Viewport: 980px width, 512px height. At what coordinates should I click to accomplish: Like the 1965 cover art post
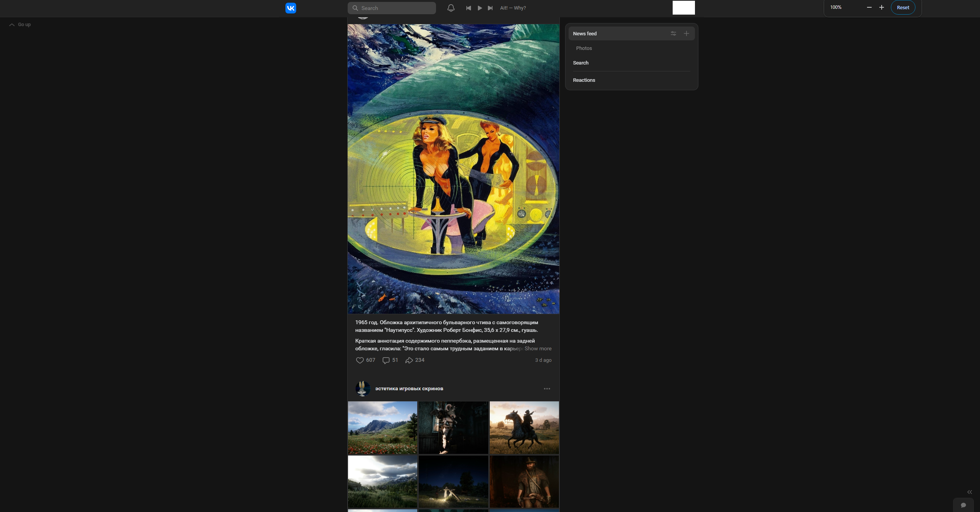[360, 360]
